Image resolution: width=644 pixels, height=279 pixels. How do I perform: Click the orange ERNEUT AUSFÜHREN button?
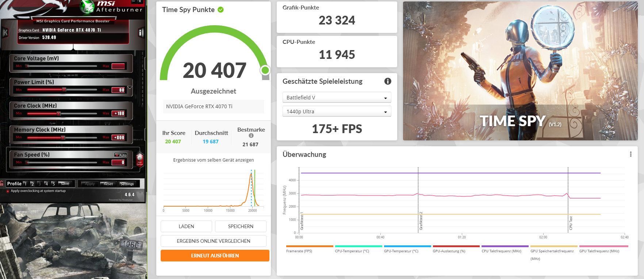tap(215, 256)
